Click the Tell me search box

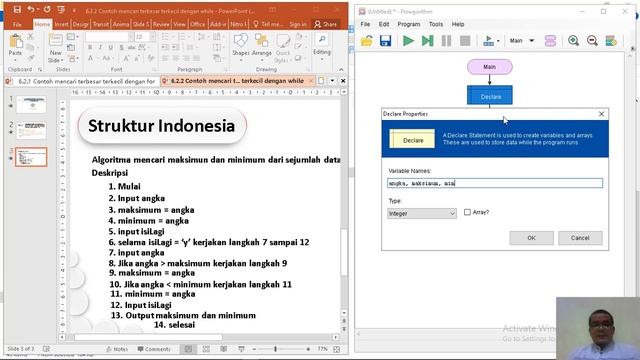(x=268, y=24)
